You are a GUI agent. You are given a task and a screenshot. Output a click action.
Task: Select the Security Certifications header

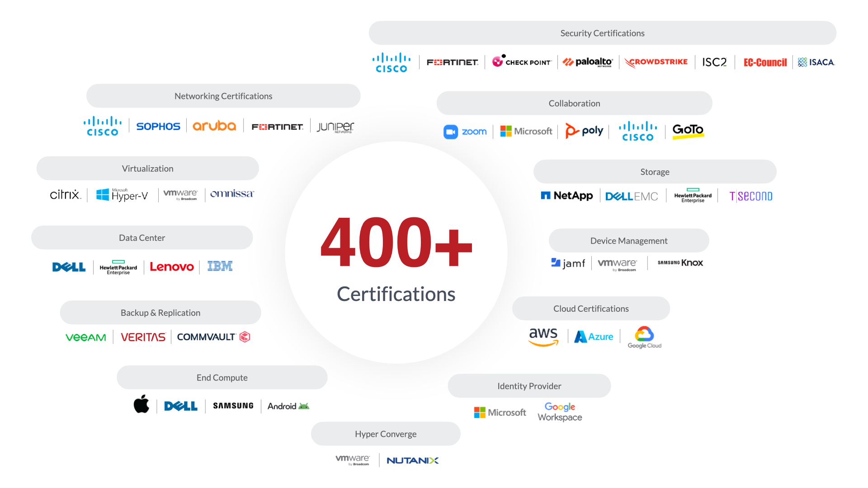point(602,33)
